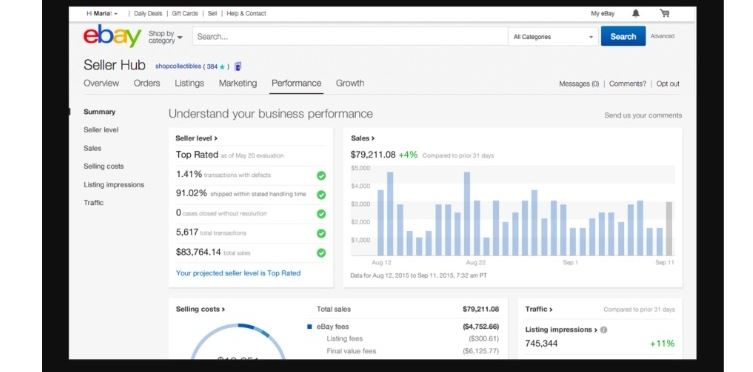Open the Gift Cards link
The width and height of the screenshot is (753, 372).
coord(185,13)
